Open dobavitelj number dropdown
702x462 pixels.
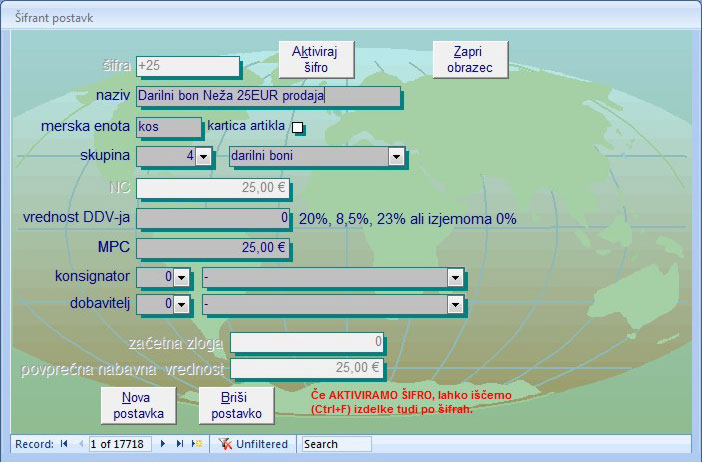[x=182, y=303]
